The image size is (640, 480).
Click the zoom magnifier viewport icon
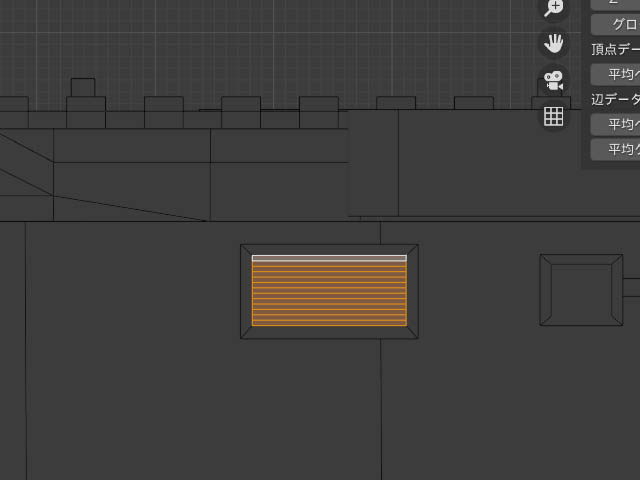click(x=553, y=8)
